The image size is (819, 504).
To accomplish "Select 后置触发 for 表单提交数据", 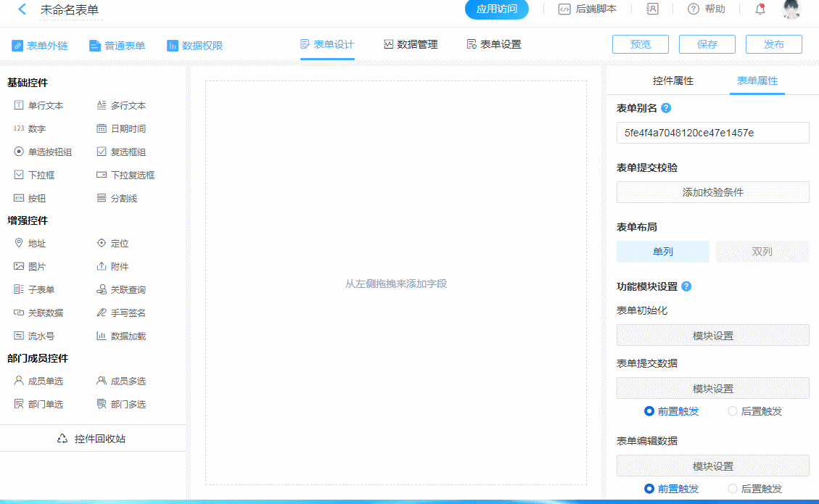I will [733, 411].
